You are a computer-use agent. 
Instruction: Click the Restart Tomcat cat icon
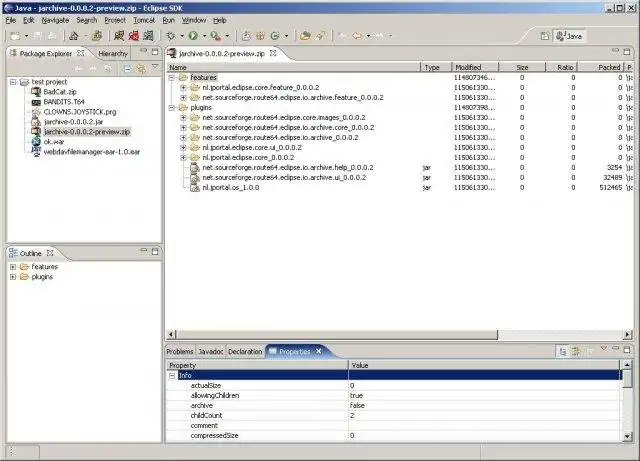click(x=149, y=36)
